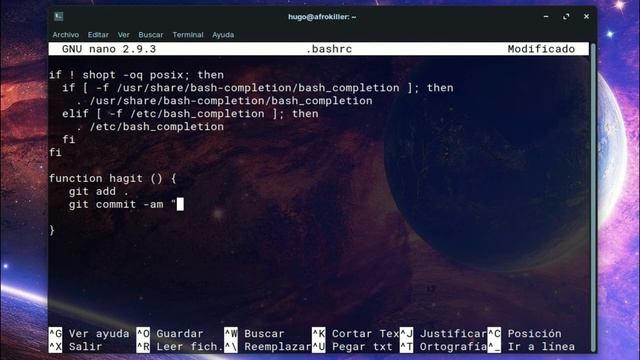Click the line '. /usr/share/bash-completion/bash_completion'
This screenshot has height=360, width=640.
[224, 101]
